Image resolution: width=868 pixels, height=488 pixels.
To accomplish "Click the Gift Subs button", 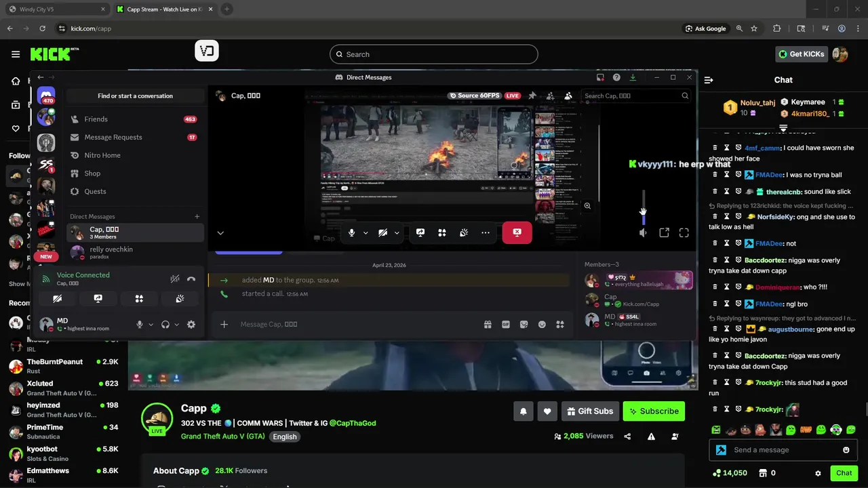I will [589, 411].
